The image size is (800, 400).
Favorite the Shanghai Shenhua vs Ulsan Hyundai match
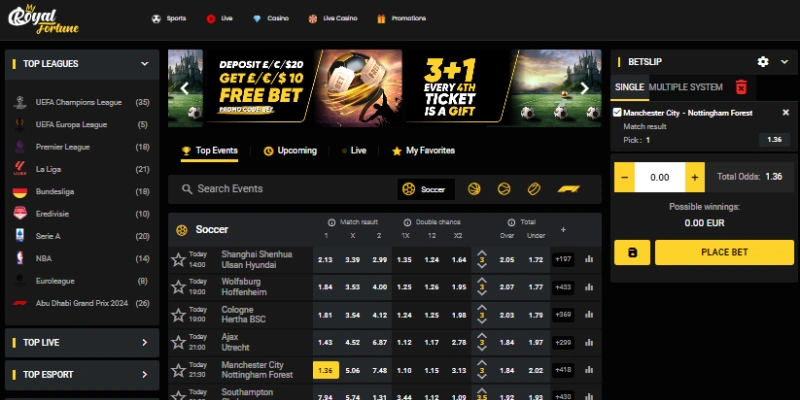pyautogui.click(x=178, y=260)
